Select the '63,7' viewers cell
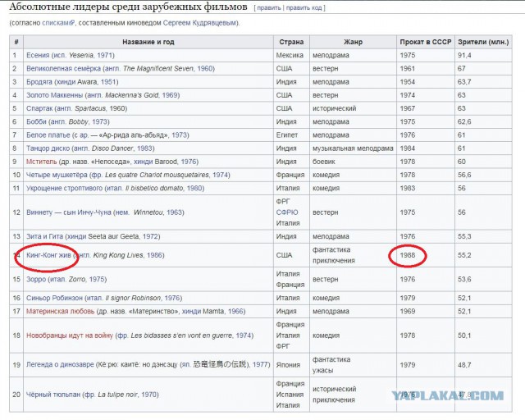525x420 pixels. (483, 82)
